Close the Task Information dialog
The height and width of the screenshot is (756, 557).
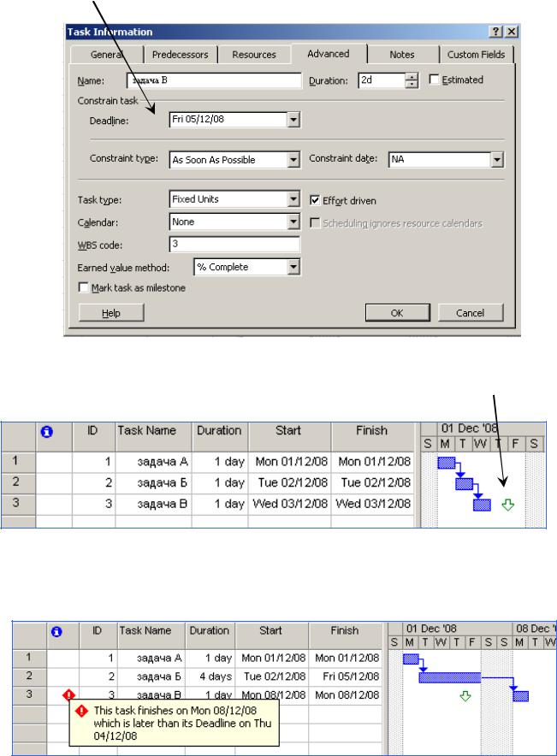point(511,32)
